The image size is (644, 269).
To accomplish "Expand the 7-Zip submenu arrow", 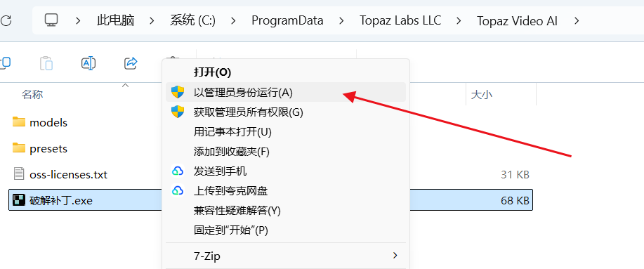I will 395,256.
